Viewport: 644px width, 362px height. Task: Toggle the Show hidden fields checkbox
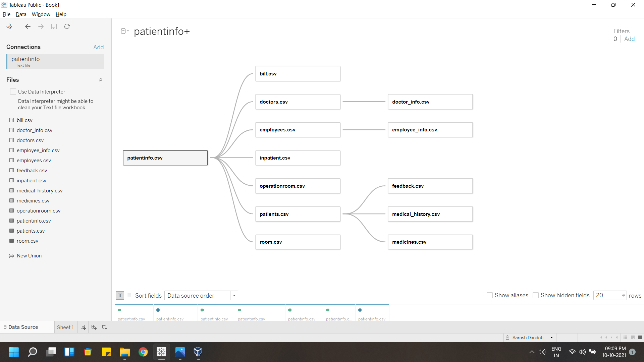click(x=536, y=295)
